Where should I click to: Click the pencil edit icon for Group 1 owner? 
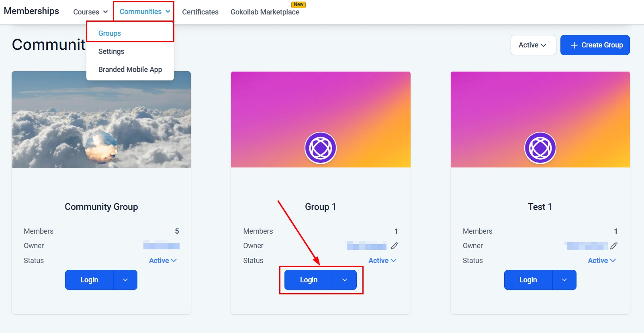395,246
